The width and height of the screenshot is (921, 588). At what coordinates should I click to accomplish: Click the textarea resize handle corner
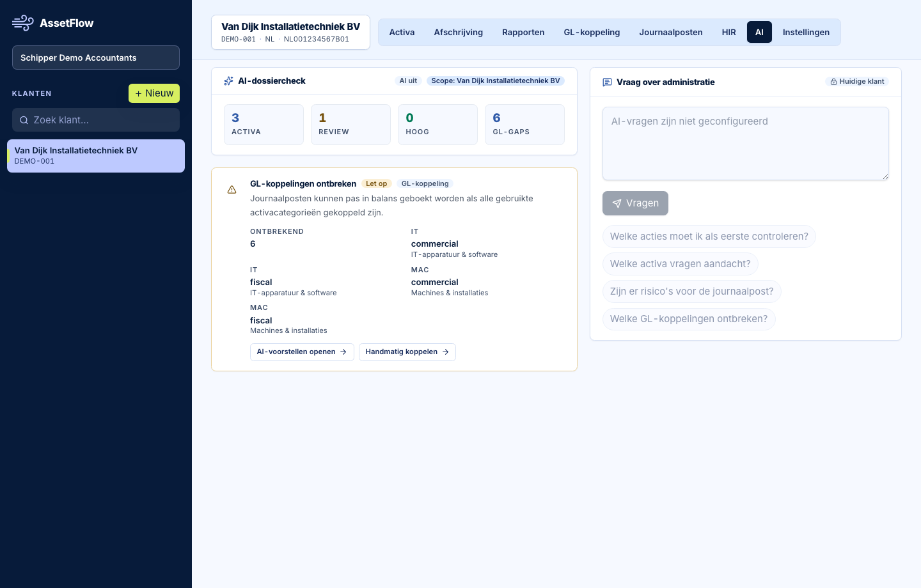(885, 176)
